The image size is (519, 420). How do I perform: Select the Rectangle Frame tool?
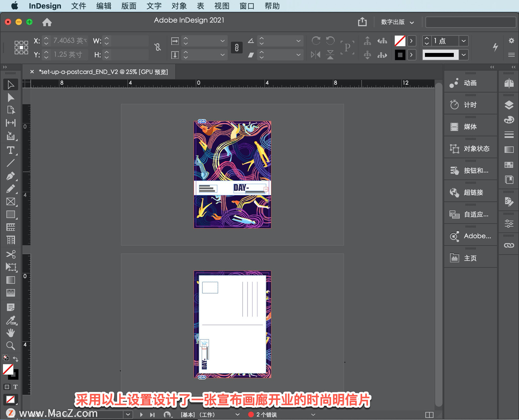click(x=11, y=202)
